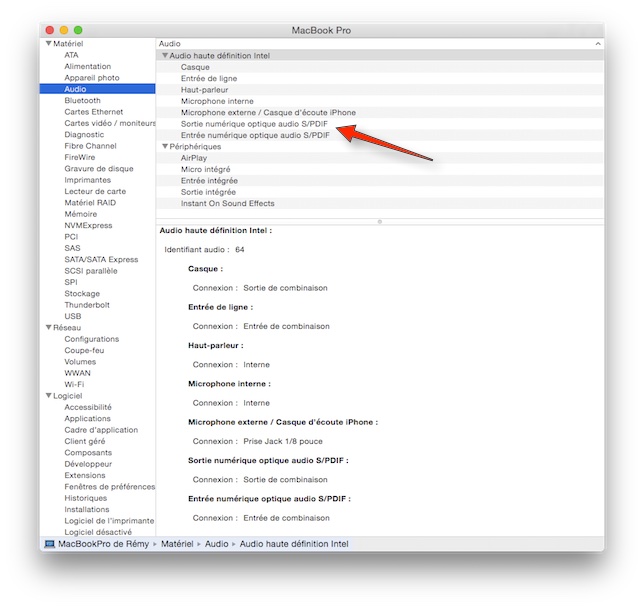The image size is (644, 609).
Task: Select the Micro intégré row
Action: [x=380, y=169]
